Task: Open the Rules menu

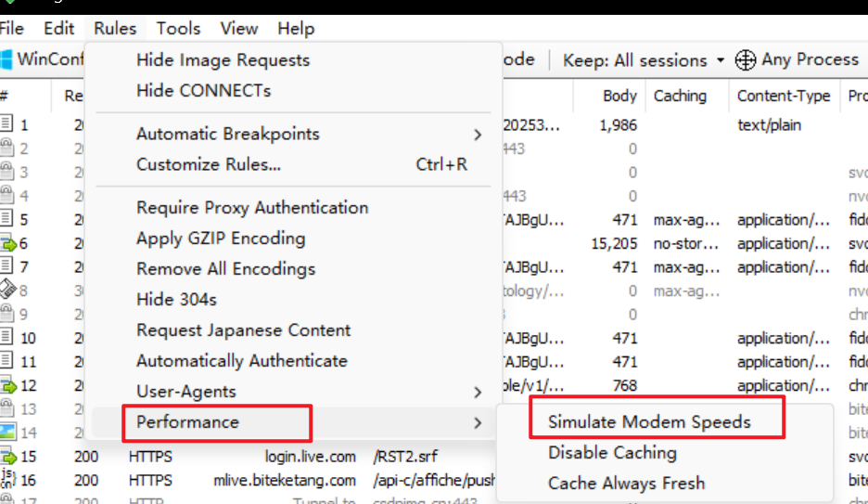Action: pos(115,28)
